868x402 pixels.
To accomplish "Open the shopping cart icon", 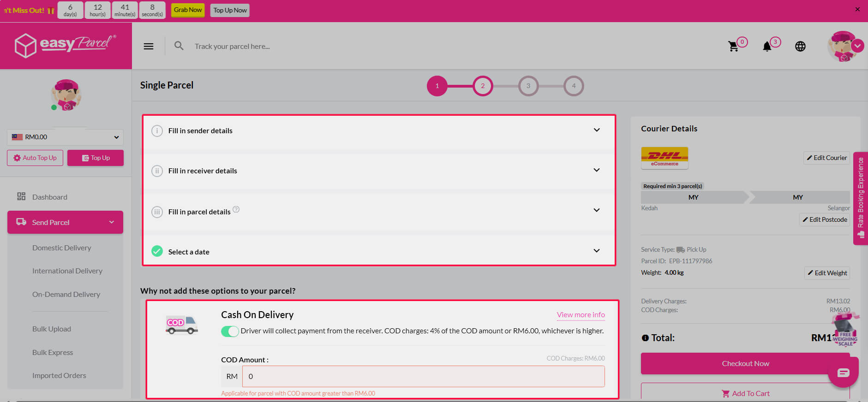I will (733, 46).
